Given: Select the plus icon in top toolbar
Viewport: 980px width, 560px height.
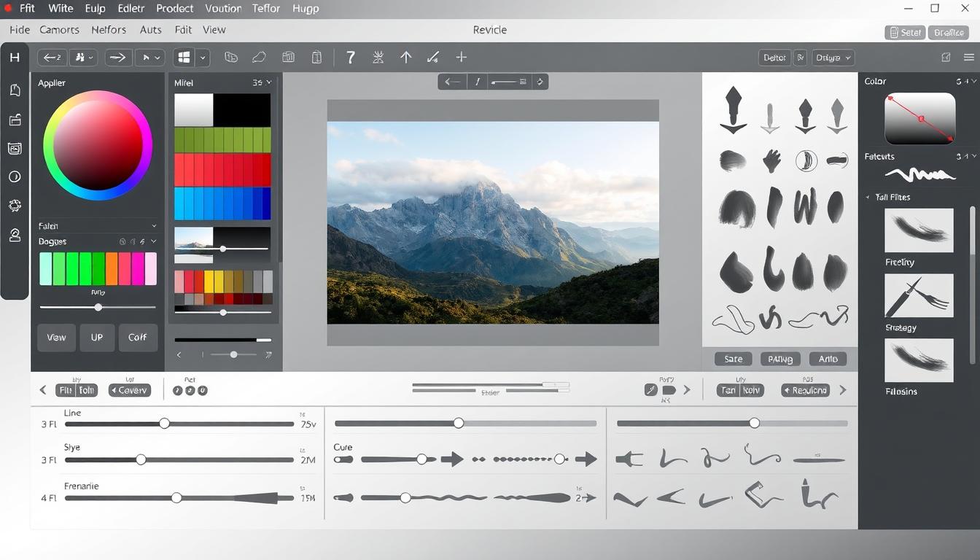Looking at the screenshot, I should tap(461, 57).
